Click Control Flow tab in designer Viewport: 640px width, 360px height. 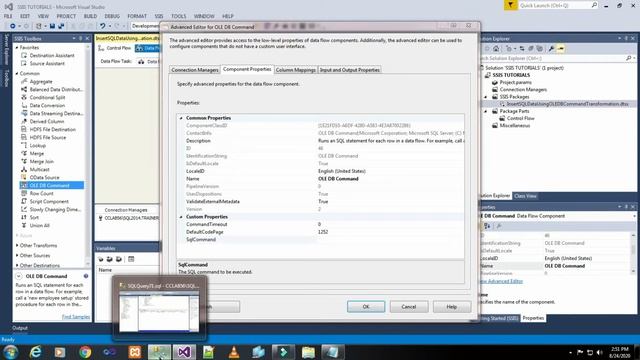coord(115,48)
